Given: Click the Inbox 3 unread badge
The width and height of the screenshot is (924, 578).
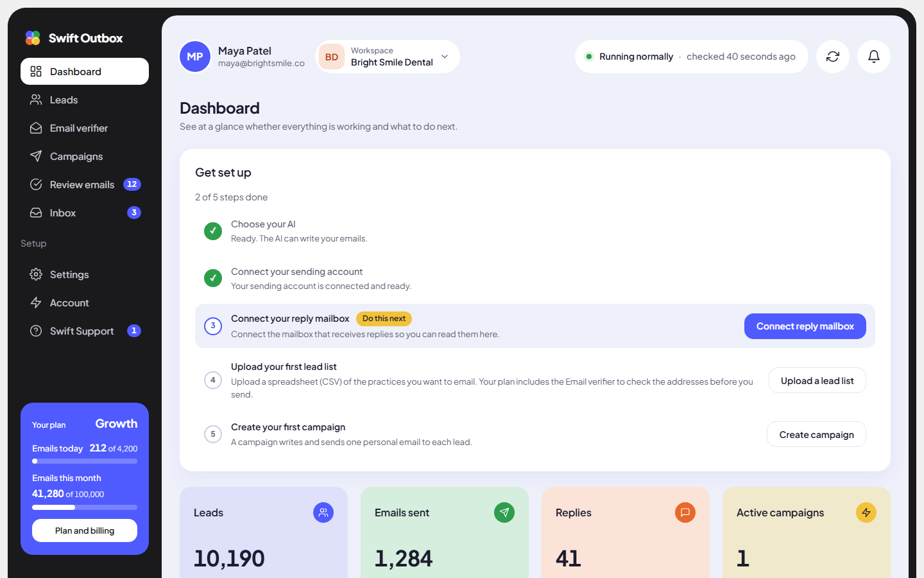Looking at the screenshot, I should point(134,213).
